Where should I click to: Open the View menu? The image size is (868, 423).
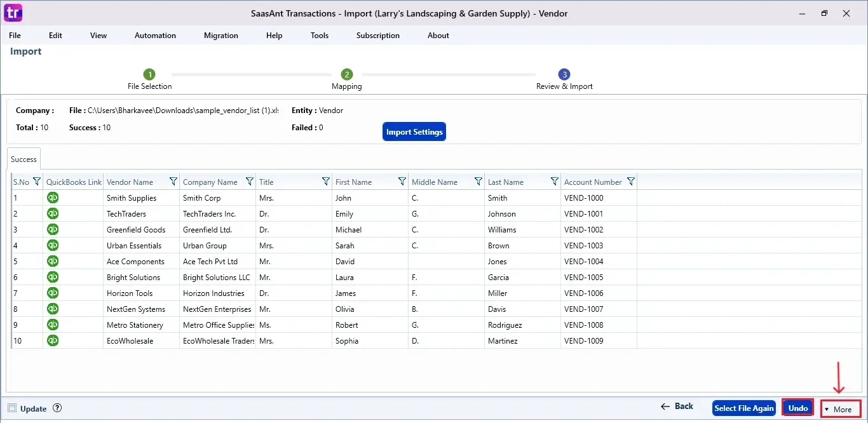[98, 36]
